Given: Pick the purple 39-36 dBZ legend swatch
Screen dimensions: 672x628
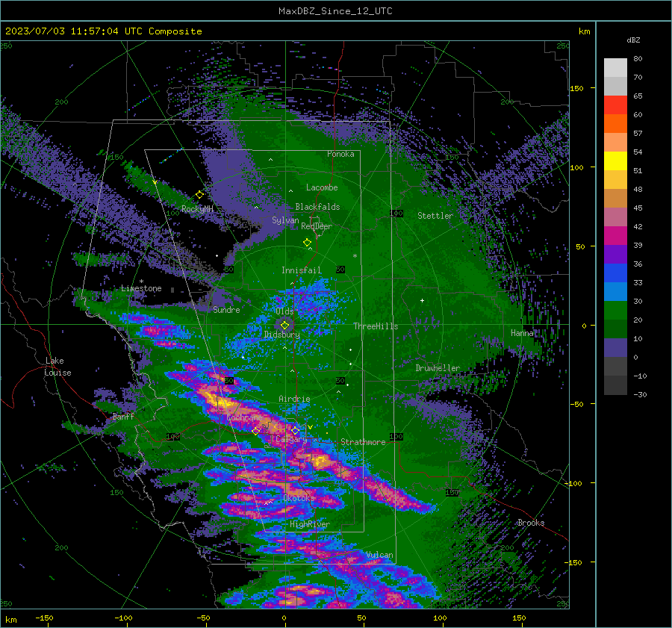Looking at the screenshot, I should (x=615, y=255).
